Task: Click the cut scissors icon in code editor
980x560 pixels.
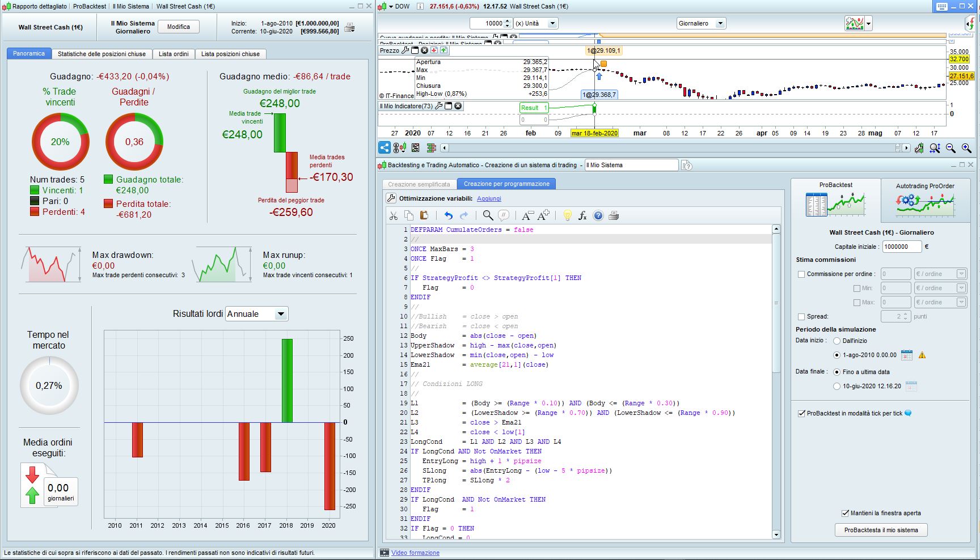Action: coord(393,215)
